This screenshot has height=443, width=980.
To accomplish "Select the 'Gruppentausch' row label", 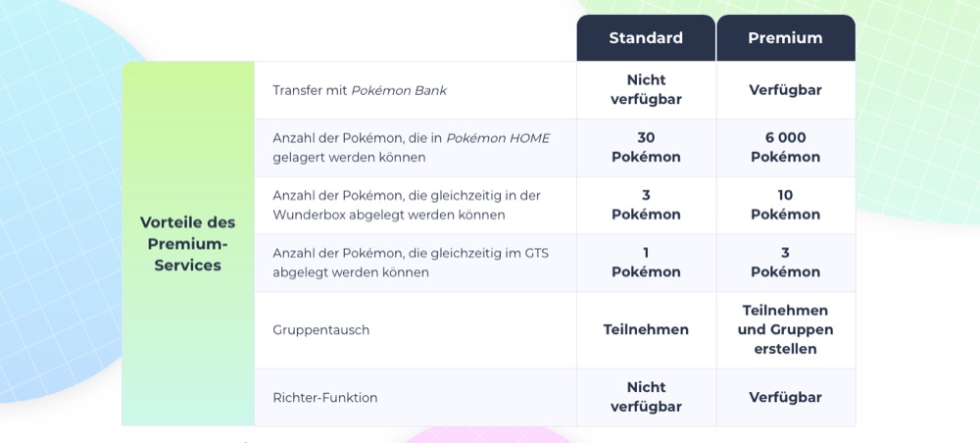I will tap(321, 330).
